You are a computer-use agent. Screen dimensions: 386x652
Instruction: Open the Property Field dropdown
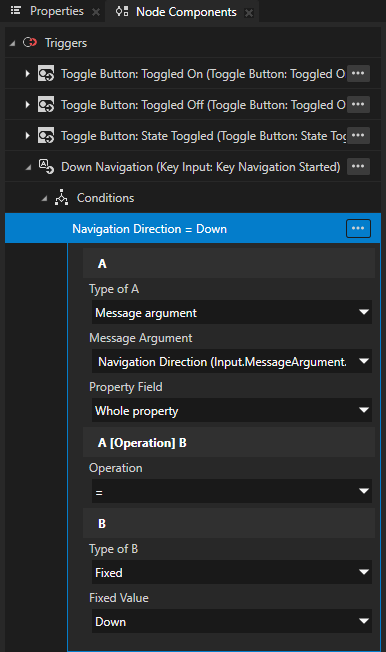pyautogui.click(x=232, y=410)
